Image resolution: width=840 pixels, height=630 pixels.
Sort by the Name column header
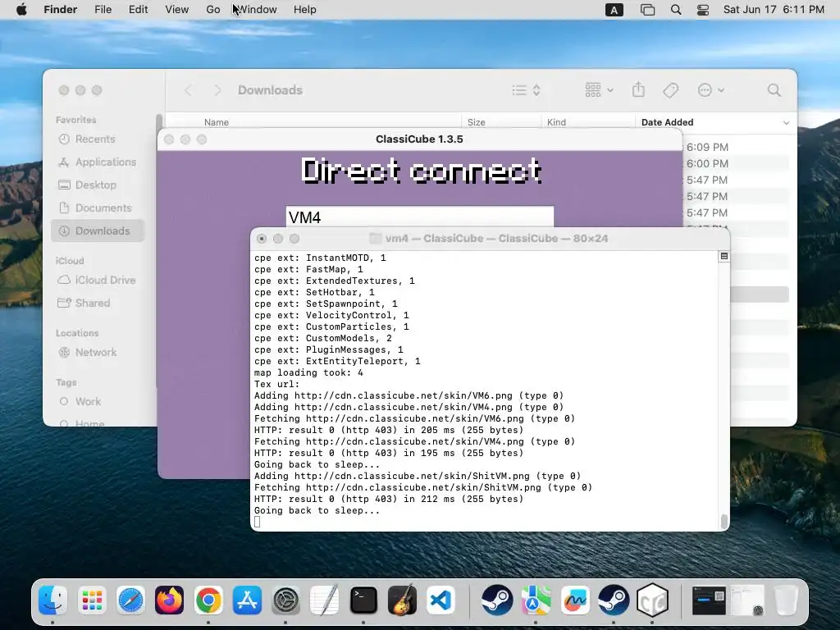(x=217, y=123)
